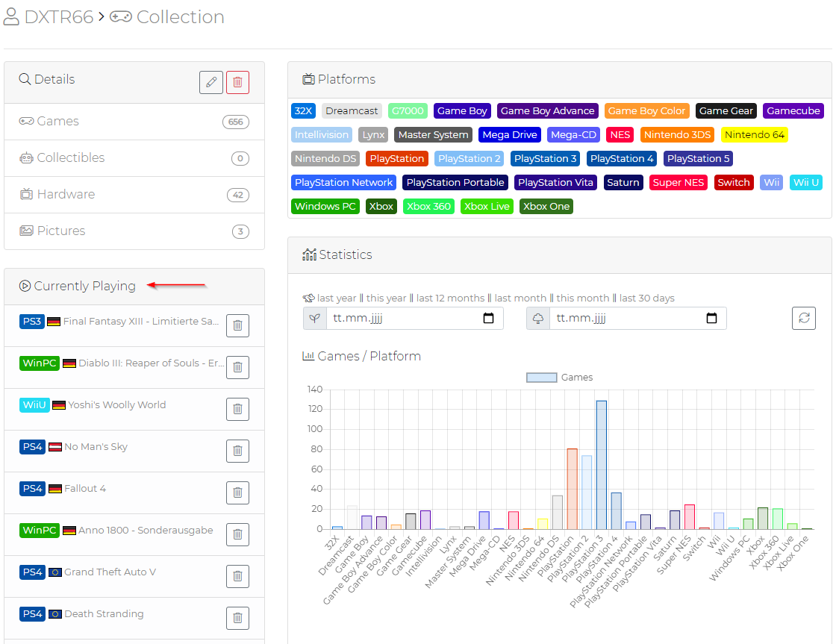Select PlayStation Vita platform tag

555,183
